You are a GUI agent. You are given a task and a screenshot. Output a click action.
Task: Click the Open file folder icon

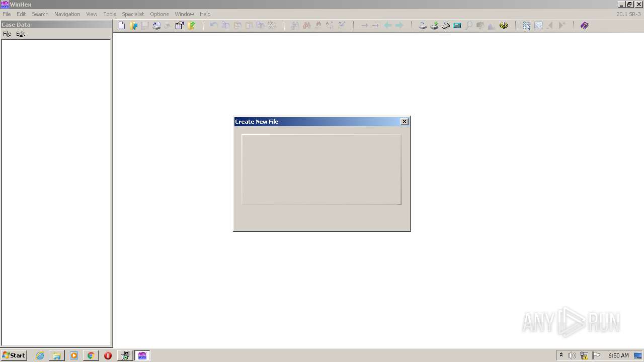[x=133, y=26]
